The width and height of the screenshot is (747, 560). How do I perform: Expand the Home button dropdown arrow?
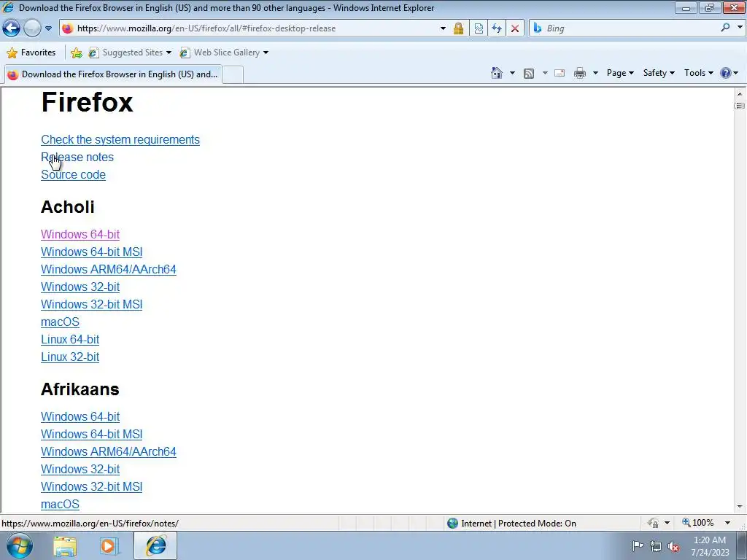tap(512, 73)
